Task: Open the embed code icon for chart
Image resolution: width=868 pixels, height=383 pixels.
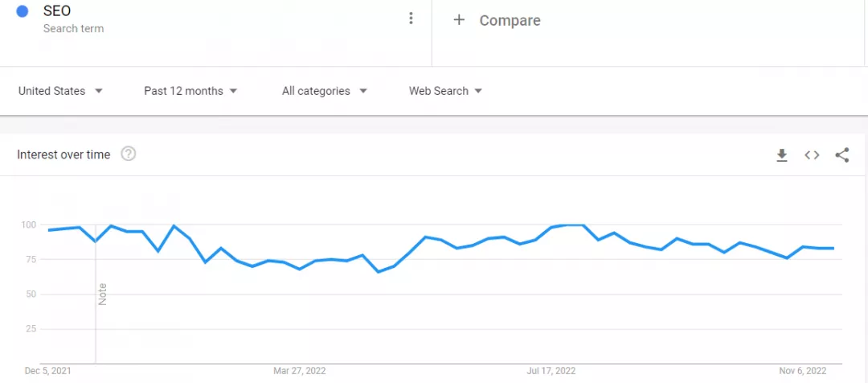Action: (x=812, y=155)
